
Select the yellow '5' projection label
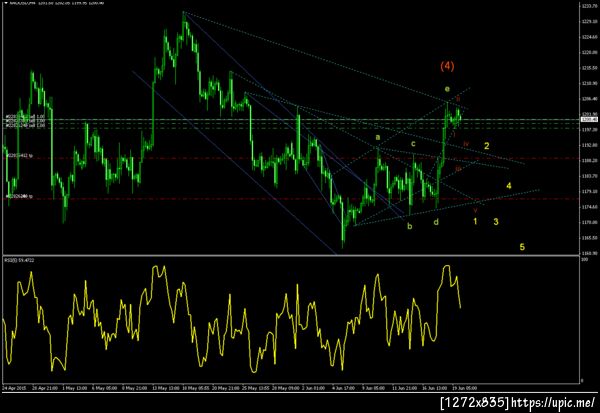pyautogui.click(x=522, y=247)
